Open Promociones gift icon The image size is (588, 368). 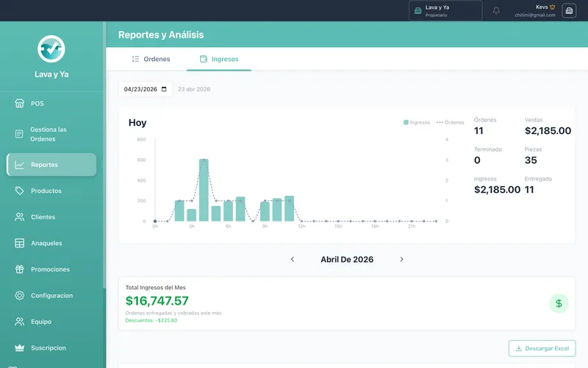click(x=20, y=269)
